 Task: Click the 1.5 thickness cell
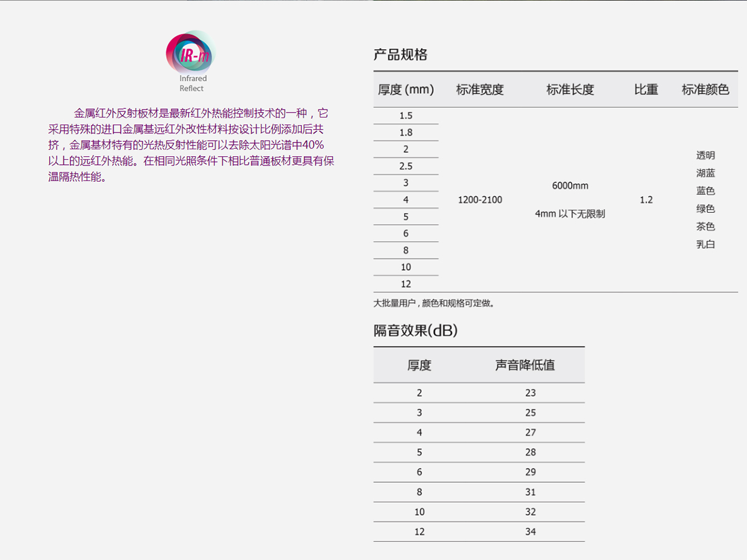[406, 116]
